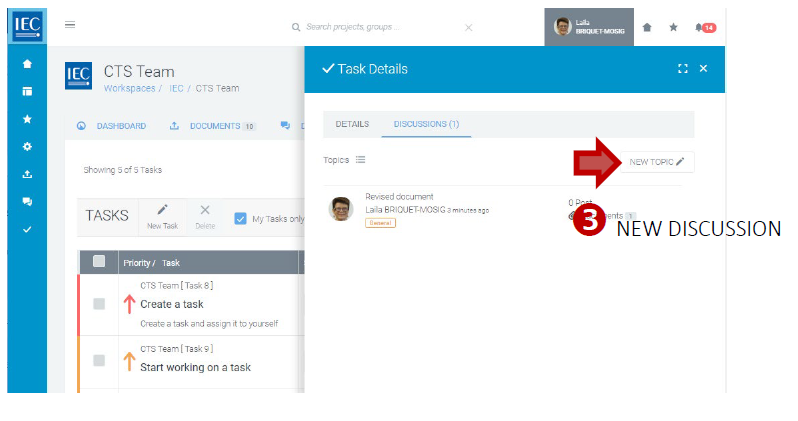
Task: Click the notifications bell icon
Action: coord(699,27)
